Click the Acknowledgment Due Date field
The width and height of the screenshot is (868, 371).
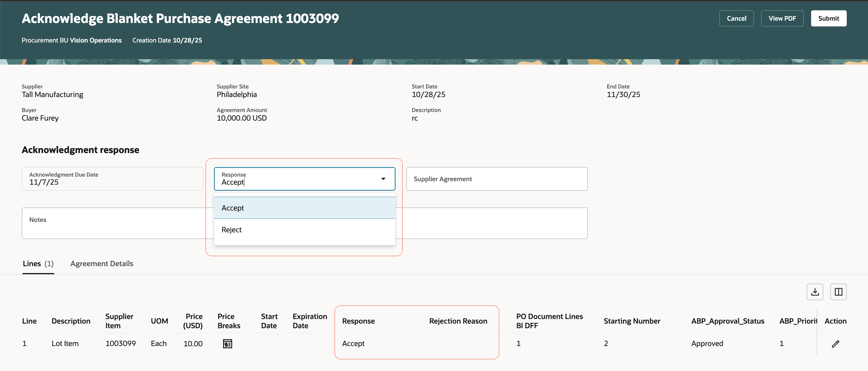point(112,179)
